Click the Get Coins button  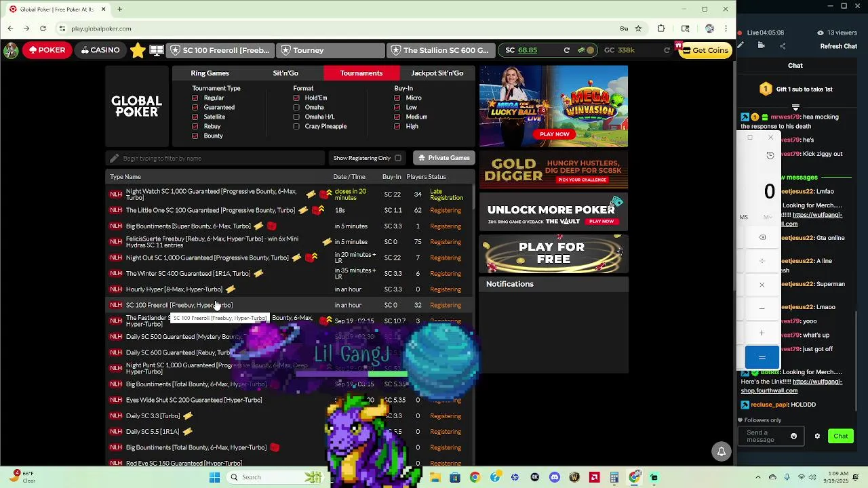705,50
